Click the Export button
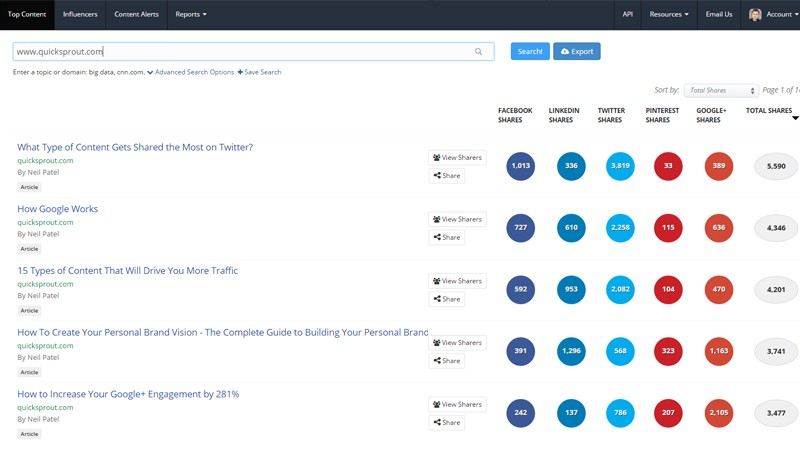Viewport: 800px width, 450px height. point(577,52)
